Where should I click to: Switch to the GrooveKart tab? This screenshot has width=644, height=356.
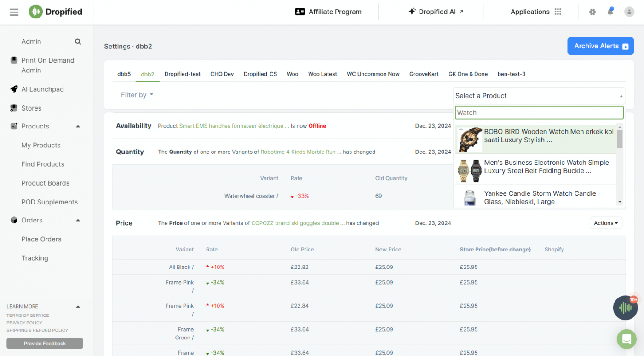pos(424,74)
